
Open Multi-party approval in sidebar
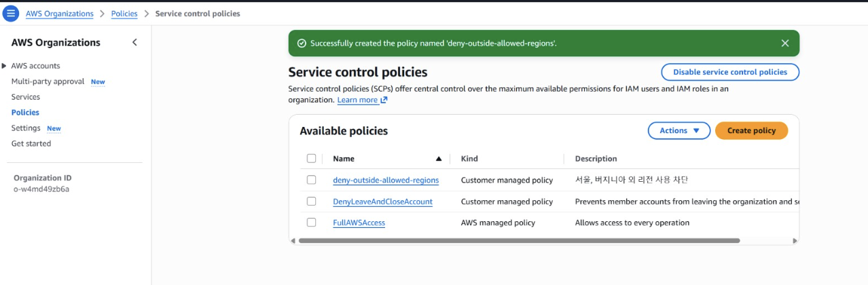48,81
